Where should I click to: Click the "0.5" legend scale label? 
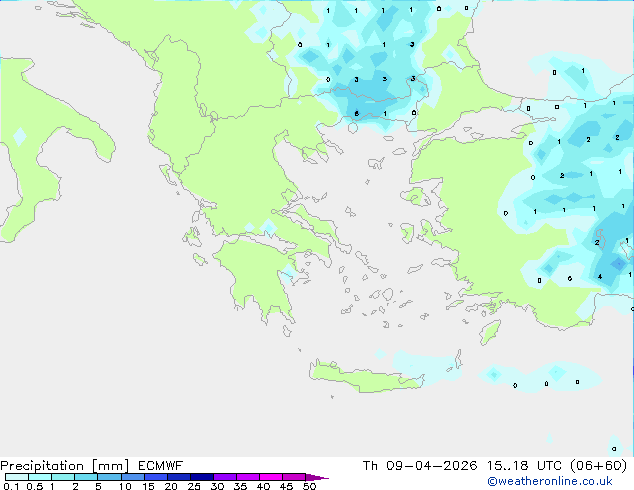point(35,486)
